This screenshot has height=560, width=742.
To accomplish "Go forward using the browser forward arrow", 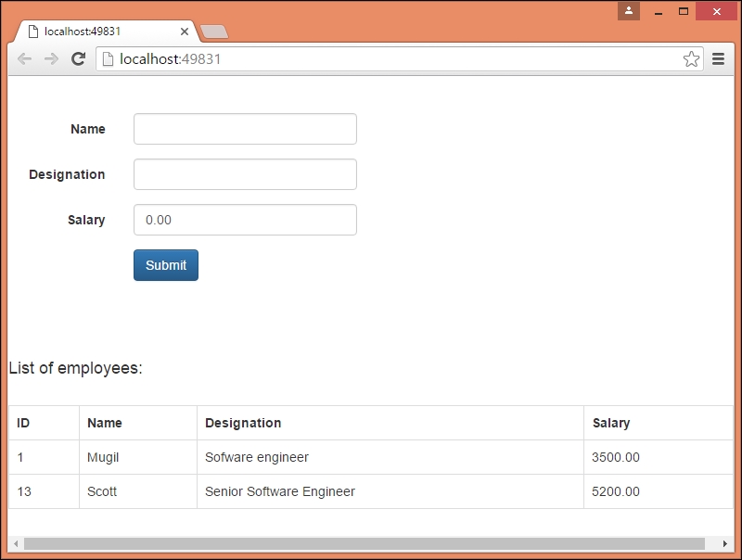I will coord(51,59).
